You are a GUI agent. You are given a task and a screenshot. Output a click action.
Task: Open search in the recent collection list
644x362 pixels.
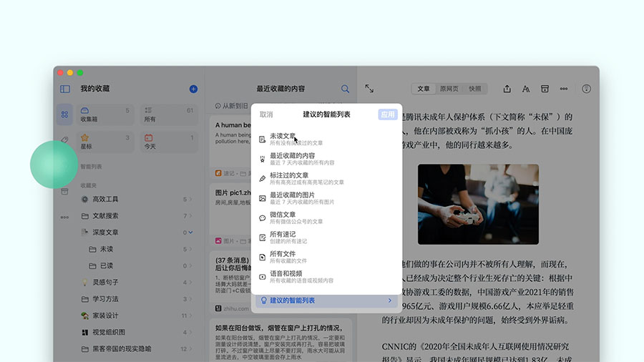(x=346, y=89)
